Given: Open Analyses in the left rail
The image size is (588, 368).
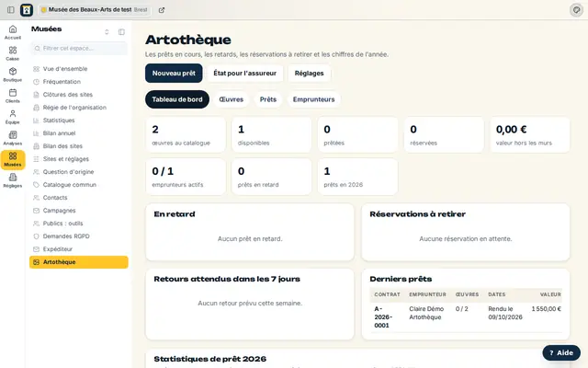Looking at the screenshot, I should coord(13,138).
